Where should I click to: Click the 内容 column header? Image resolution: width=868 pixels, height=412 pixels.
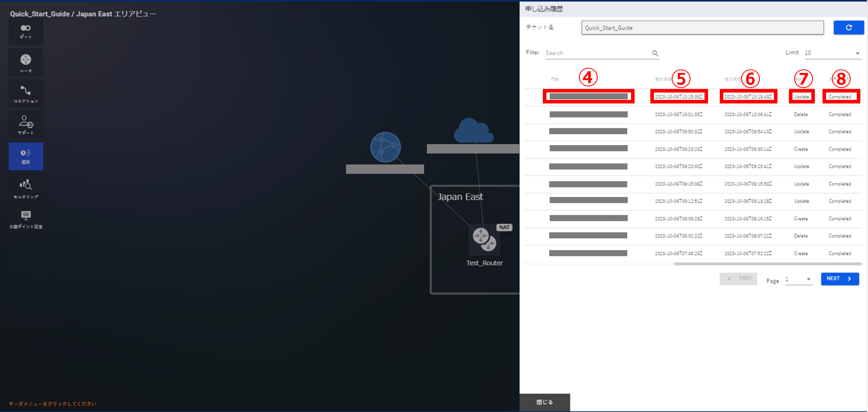(555, 79)
